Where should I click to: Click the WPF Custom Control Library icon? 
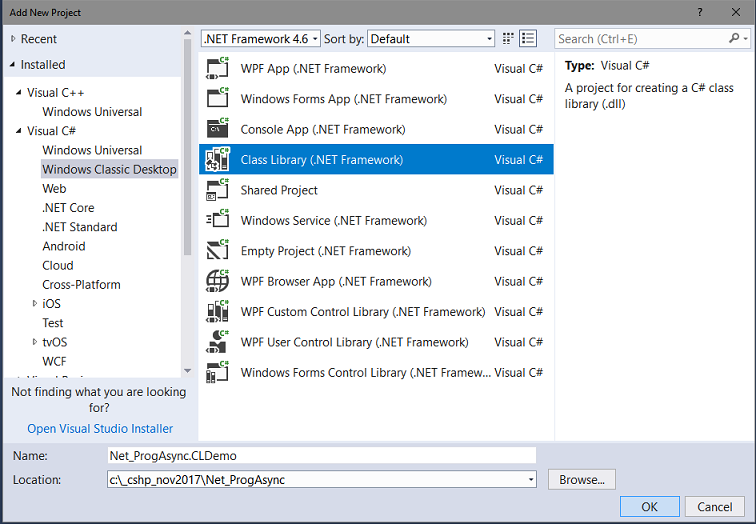(x=217, y=311)
